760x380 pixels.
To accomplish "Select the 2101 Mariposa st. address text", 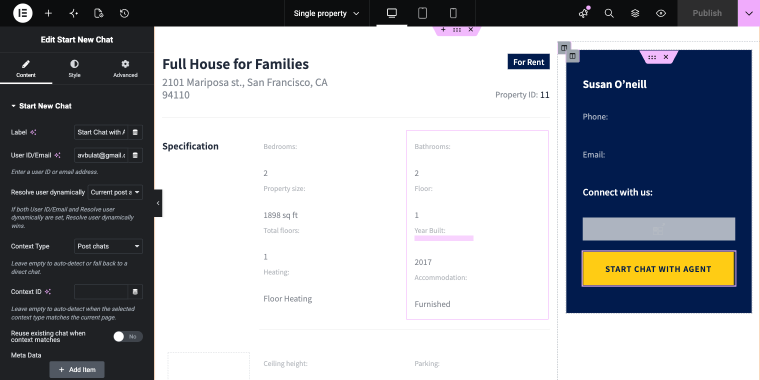I will [x=245, y=89].
